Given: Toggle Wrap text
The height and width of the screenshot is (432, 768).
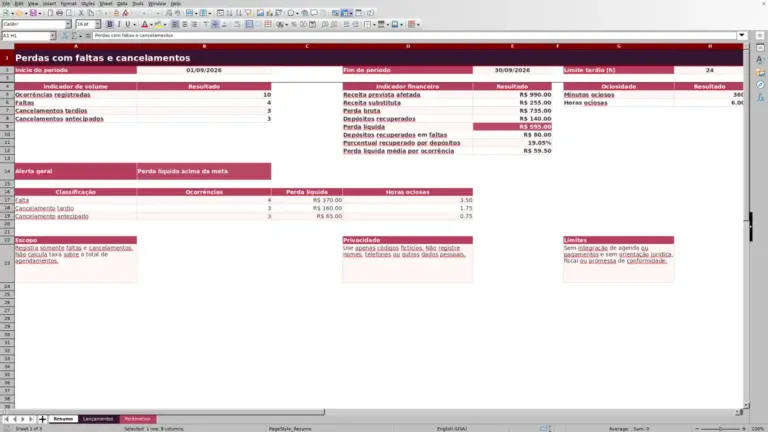Looking at the screenshot, I should click(x=237, y=24).
